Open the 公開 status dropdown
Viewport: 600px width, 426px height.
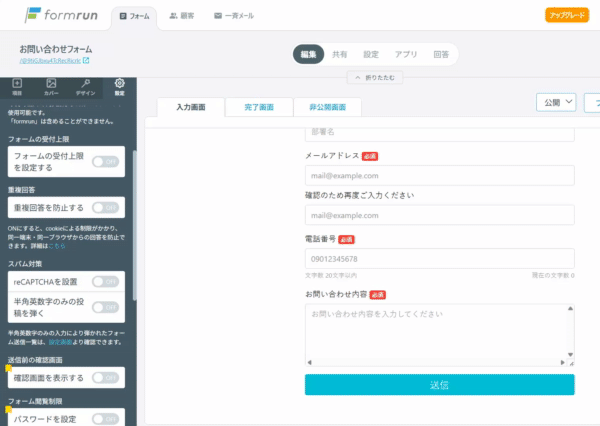(x=557, y=102)
